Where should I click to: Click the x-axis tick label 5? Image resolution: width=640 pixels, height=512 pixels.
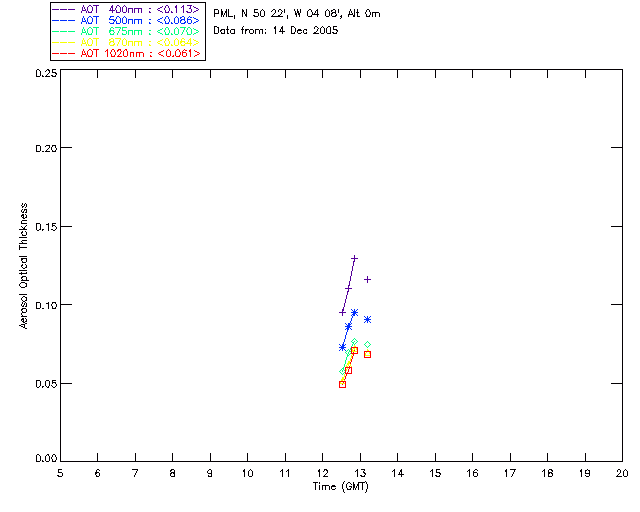[60, 473]
